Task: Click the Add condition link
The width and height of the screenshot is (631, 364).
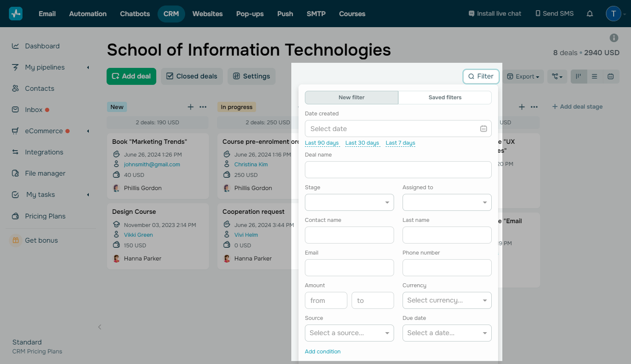Action: [x=323, y=352]
